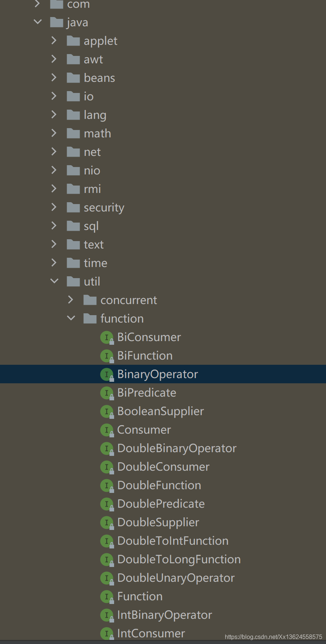Select the math package label
The width and height of the screenshot is (326, 644).
(97, 133)
